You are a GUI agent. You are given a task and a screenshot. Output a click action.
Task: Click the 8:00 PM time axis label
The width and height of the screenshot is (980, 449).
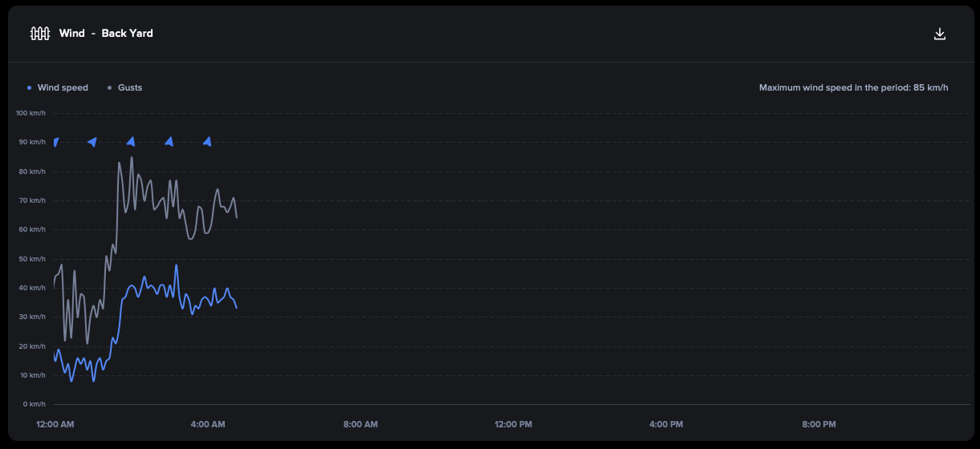click(x=819, y=424)
